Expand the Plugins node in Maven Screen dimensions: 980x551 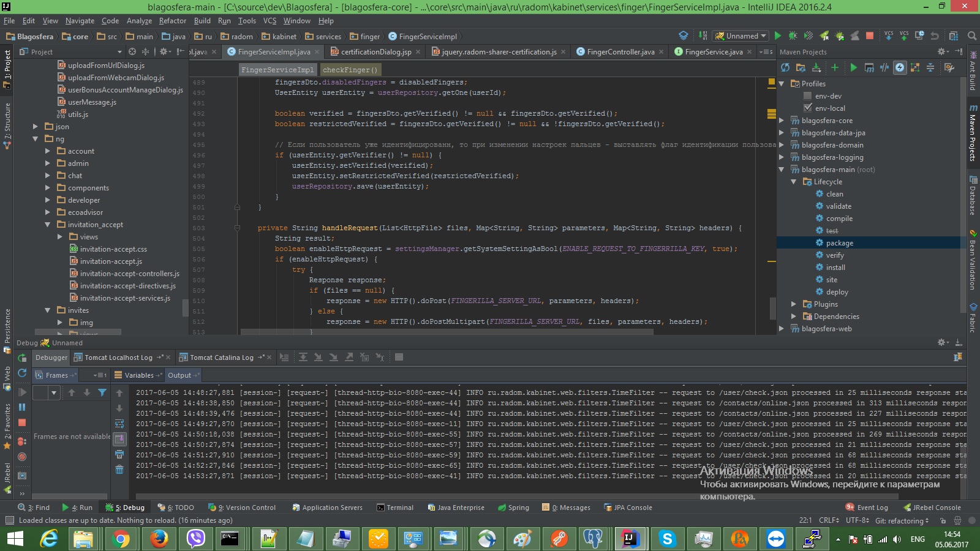tap(793, 304)
